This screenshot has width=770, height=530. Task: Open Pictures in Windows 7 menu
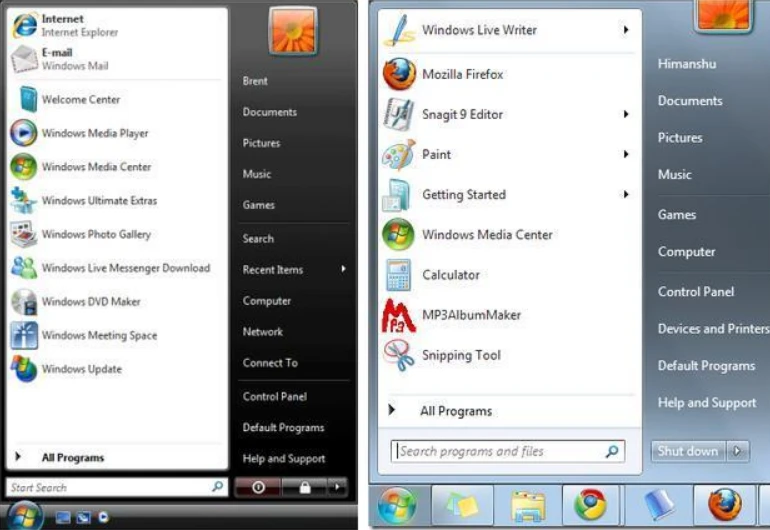[x=680, y=138]
